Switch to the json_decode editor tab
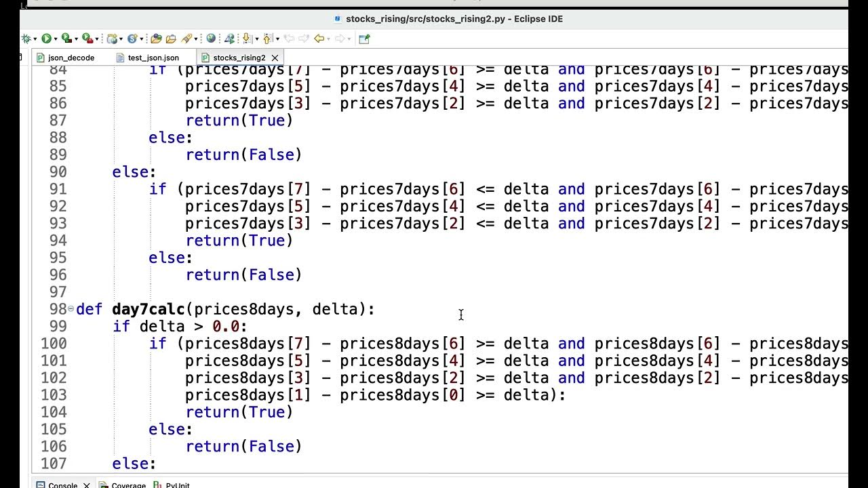 (x=65, y=58)
